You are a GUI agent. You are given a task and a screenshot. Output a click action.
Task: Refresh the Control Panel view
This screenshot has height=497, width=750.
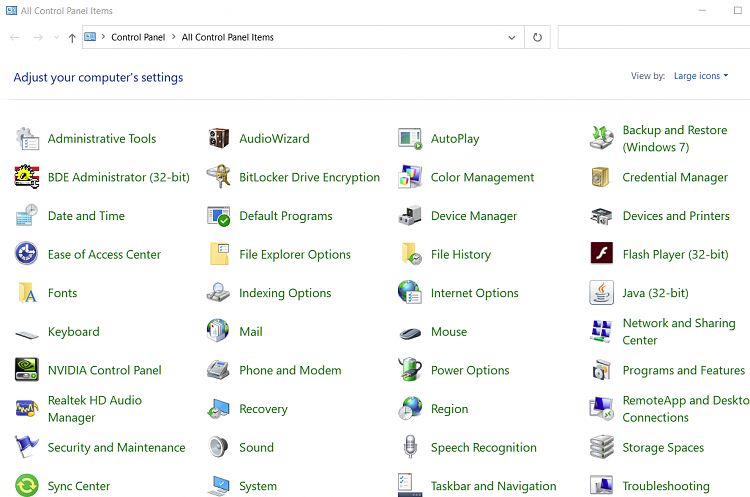coord(537,37)
